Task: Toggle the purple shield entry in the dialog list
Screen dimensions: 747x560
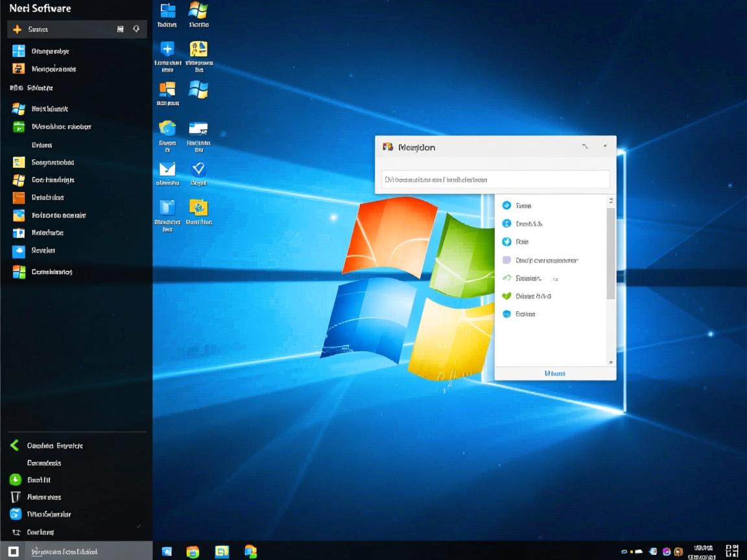Action: [506, 260]
